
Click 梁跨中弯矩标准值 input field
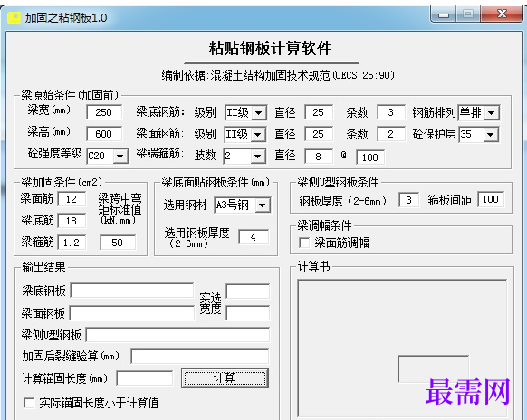click(x=118, y=243)
